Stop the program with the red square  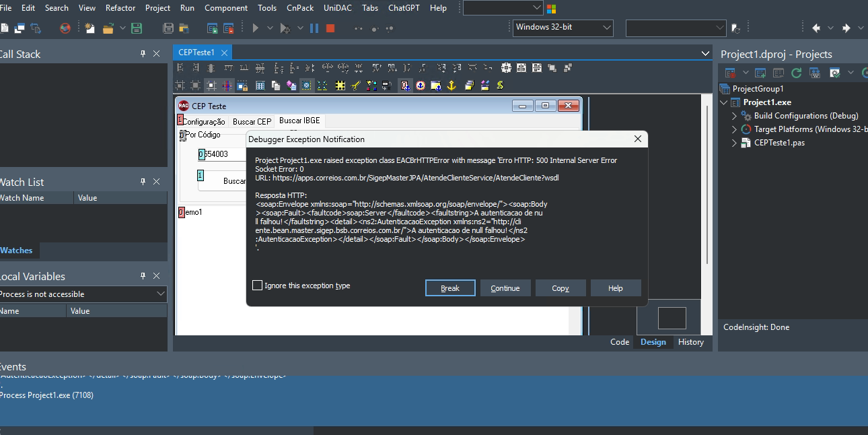[330, 28]
